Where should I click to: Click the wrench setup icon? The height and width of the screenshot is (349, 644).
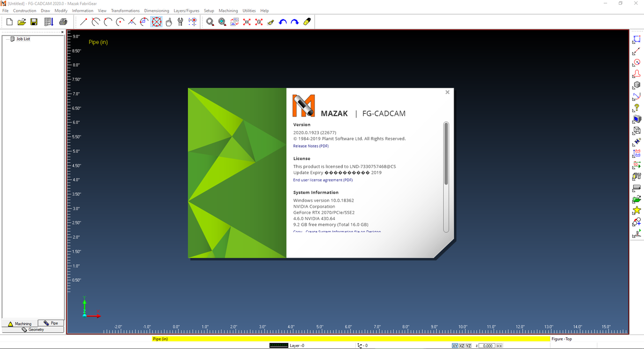coord(180,22)
